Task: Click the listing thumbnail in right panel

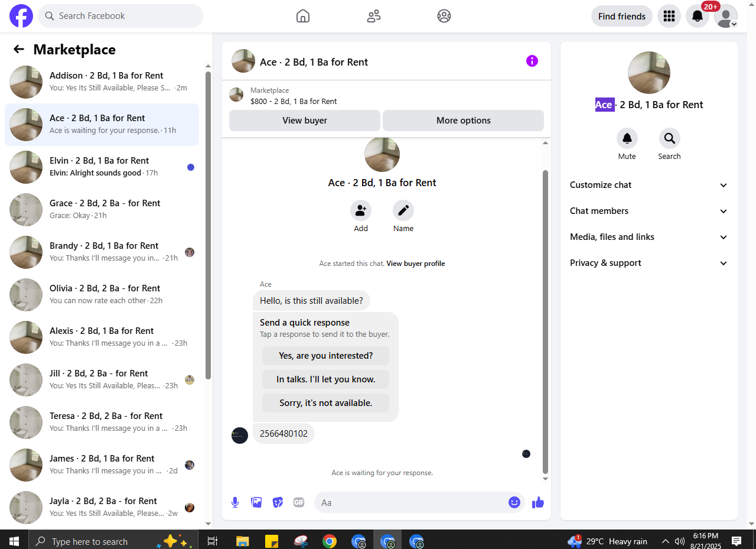Action: click(x=649, y=73)
